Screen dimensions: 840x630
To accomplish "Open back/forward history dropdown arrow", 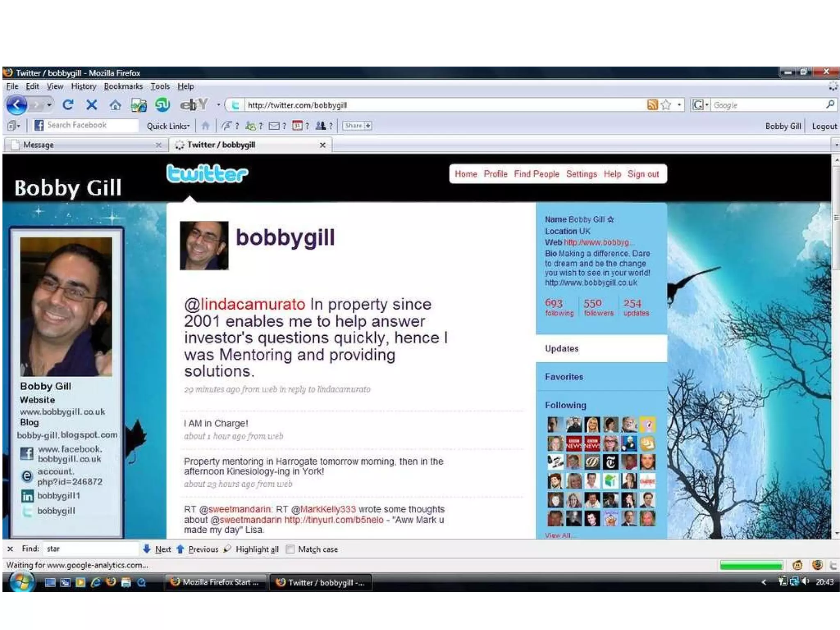I will [49, 105].
